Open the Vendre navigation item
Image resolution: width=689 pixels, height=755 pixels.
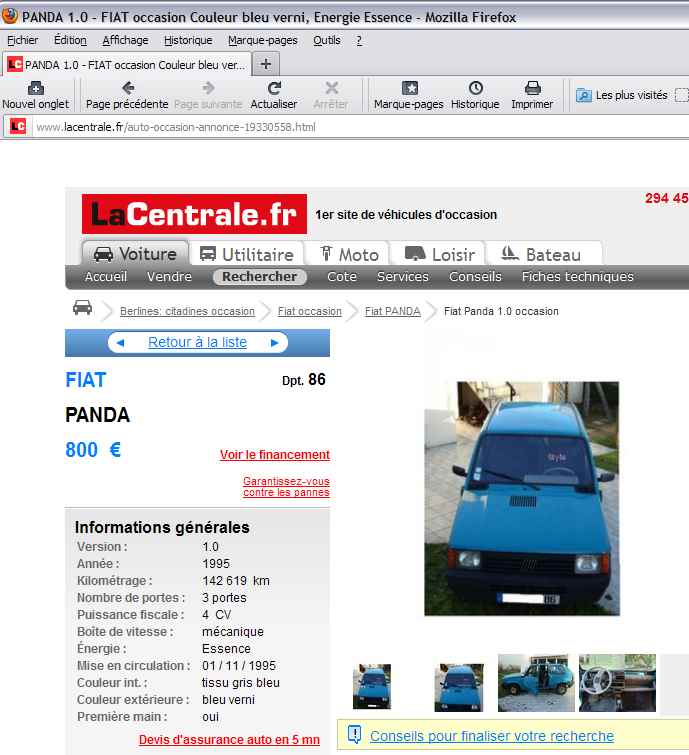(x=169, y=276)
